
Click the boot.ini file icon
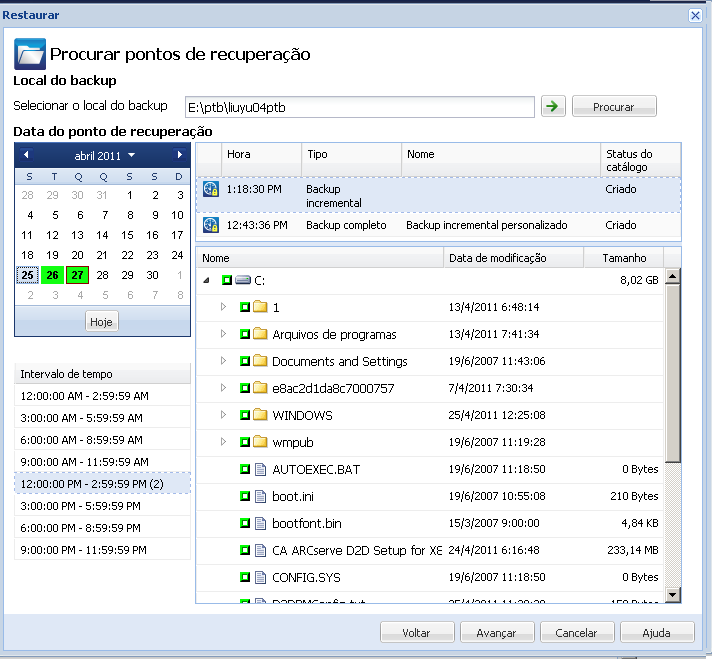260,496
